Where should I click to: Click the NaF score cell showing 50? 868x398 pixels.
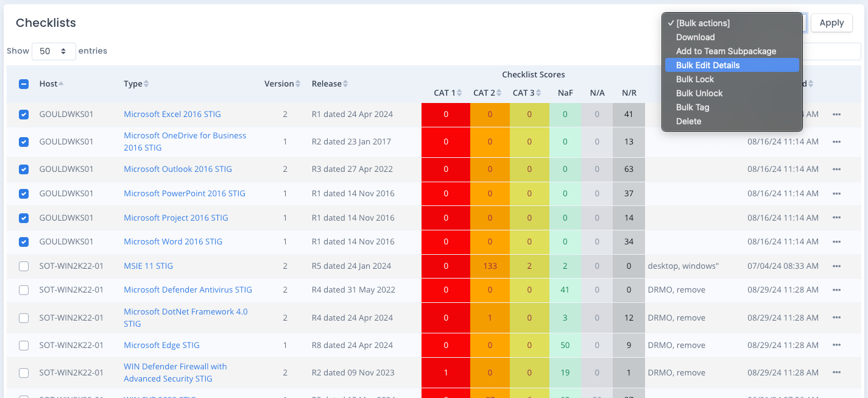pyautogui.click(x=565, y=346)
